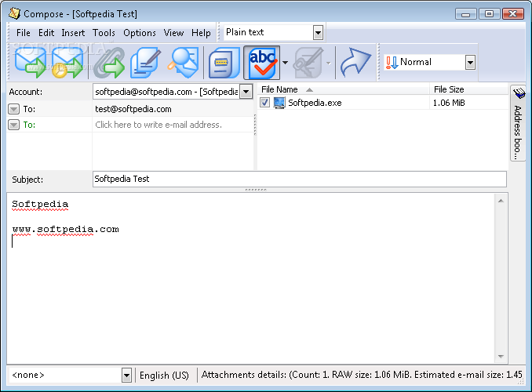The image size is (532, 392).
Task: Click 'Click here to write e-mail address' field
Action: point(173,125)
